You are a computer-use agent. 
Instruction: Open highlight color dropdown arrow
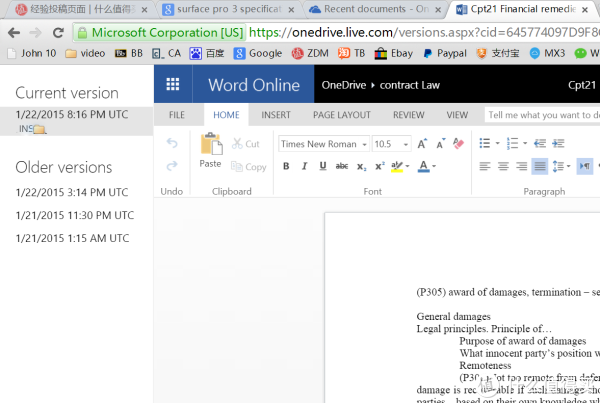(x=408, y=166)
